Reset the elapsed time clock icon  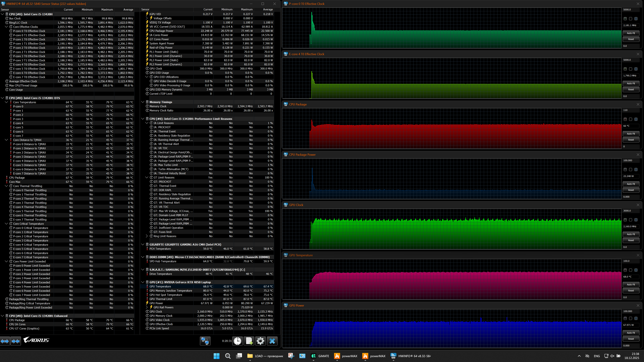point(237,341)
